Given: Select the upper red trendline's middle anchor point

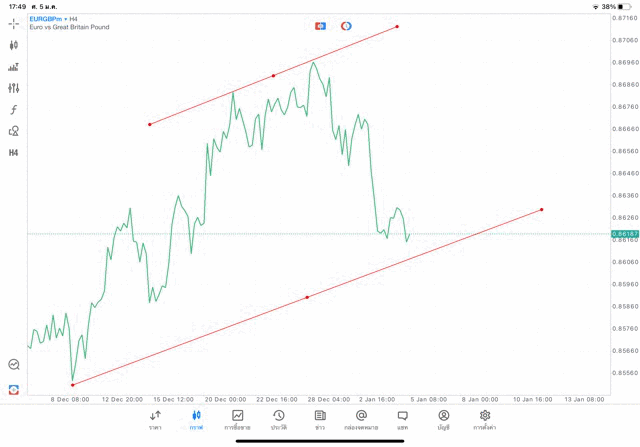Looking at the screenshot, I should (x=274, y=76).
